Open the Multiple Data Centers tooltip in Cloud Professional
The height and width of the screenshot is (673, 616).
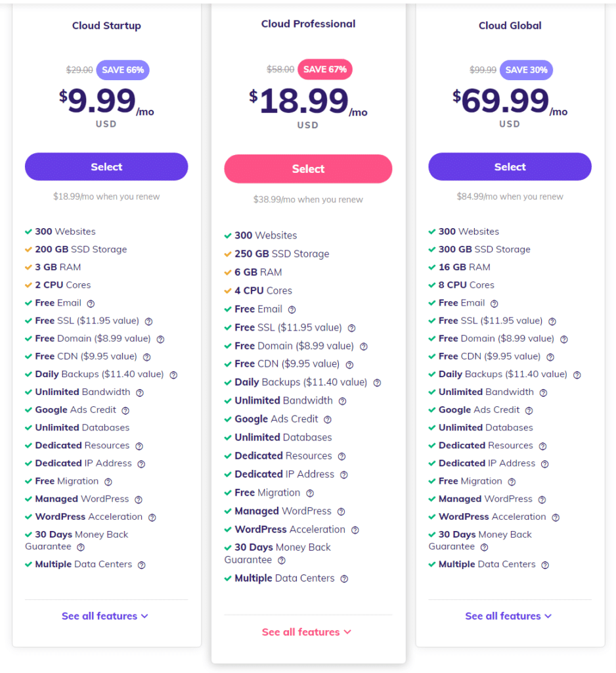(x=344, y=578)
